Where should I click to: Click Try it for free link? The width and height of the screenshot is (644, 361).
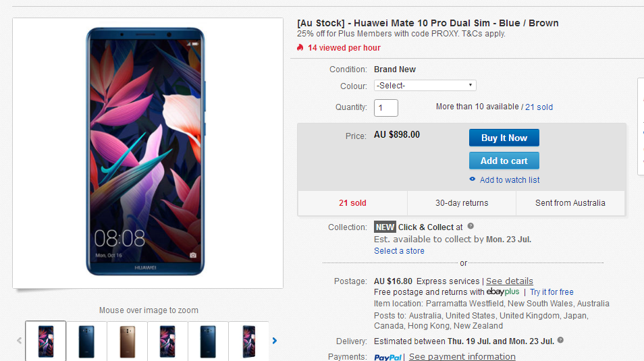tap(552, 292)
